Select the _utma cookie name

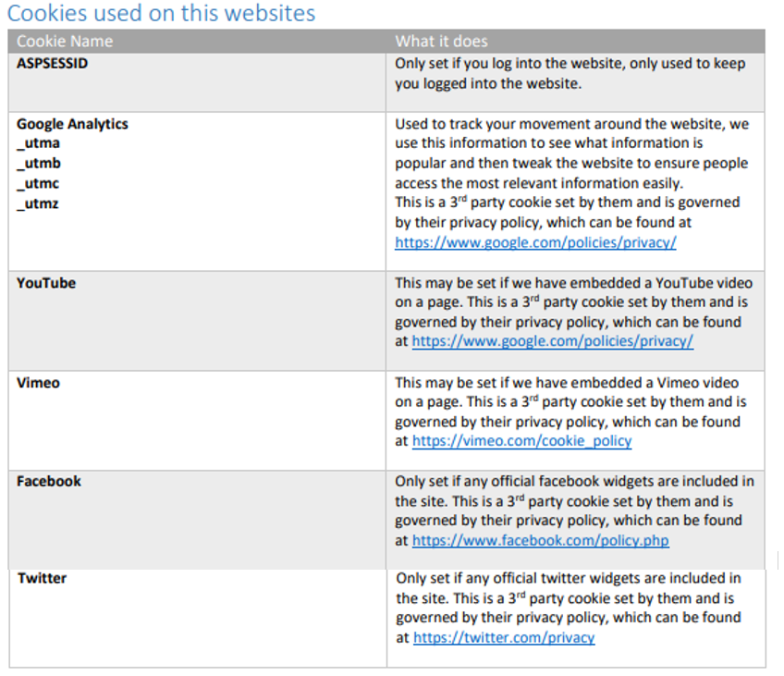(x=39, y=143)
